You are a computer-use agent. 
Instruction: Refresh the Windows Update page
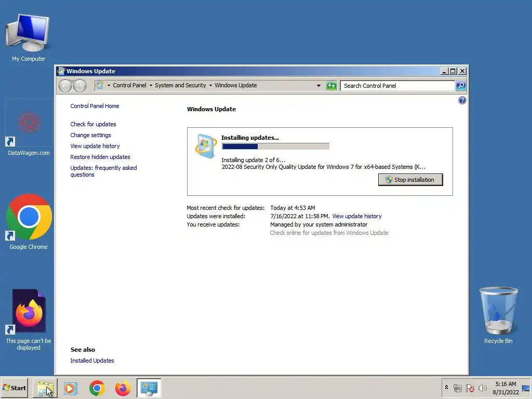pos(331,86)
